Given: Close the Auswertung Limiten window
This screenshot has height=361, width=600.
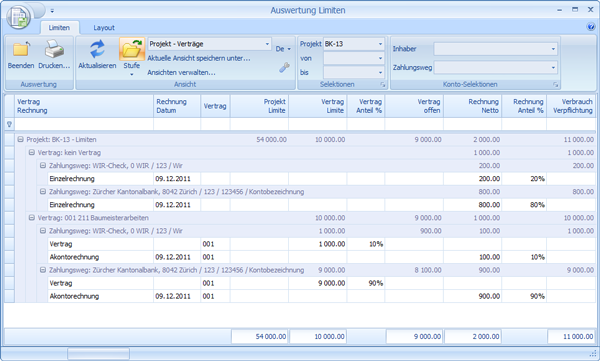Looking at the screenshot, I should [x=590, y=10].
